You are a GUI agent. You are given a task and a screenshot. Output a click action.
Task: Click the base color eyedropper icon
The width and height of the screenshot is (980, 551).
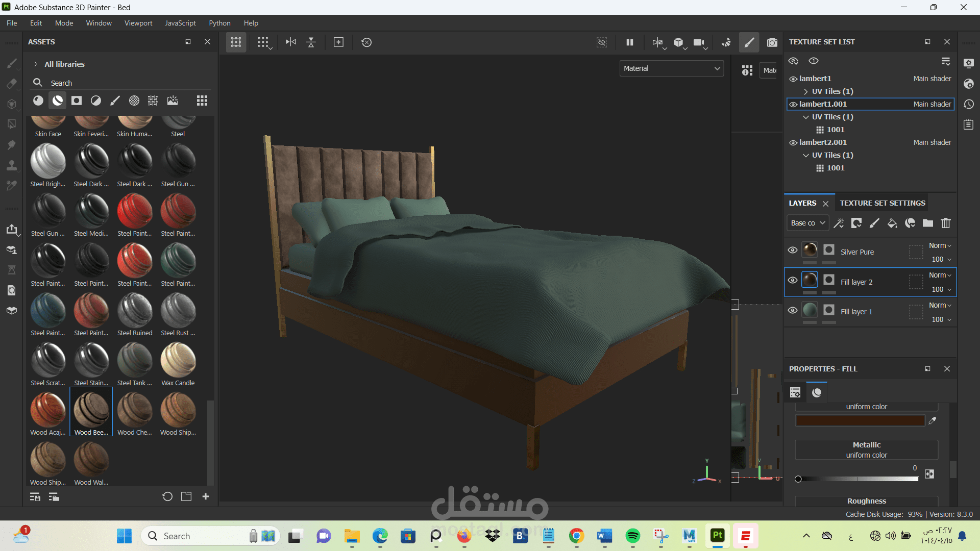[x=933, y=420]
